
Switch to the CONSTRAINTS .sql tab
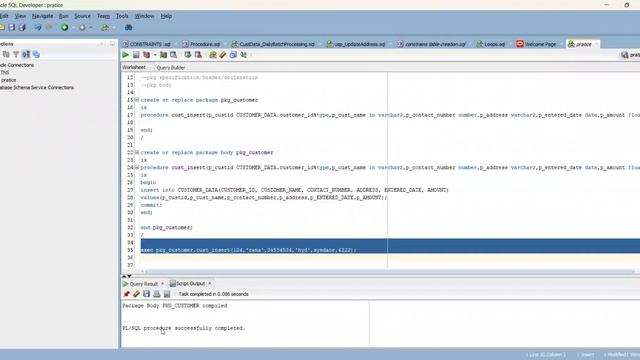tap(147, 44)
